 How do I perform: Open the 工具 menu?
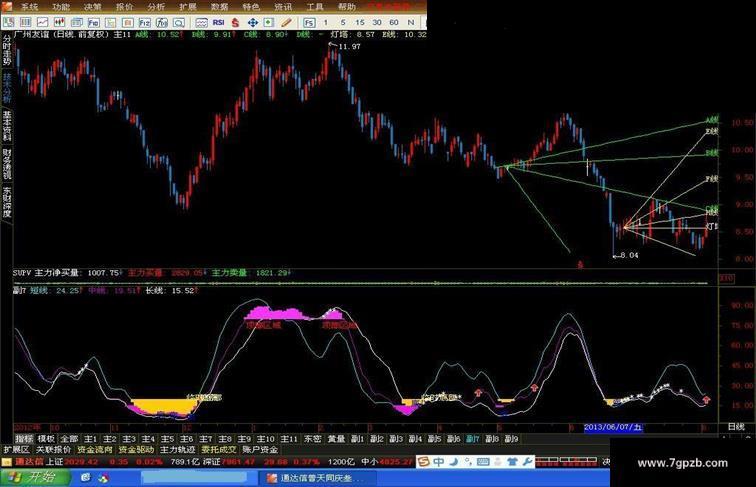[x=315, y=7]
